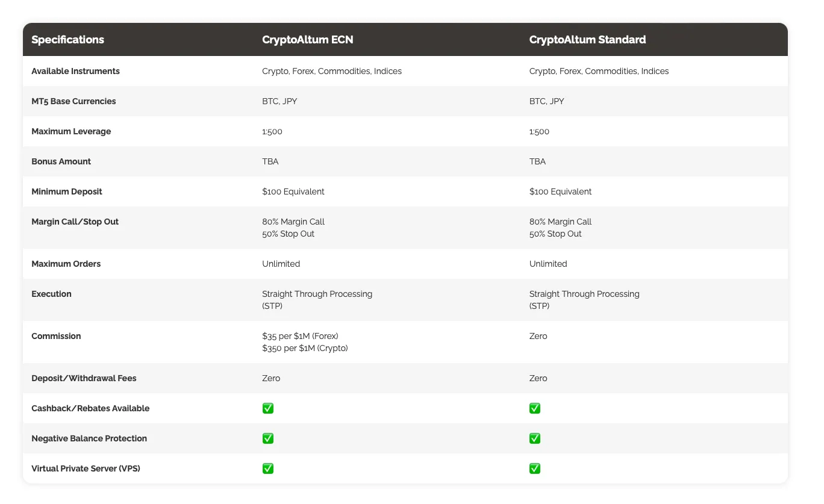Click Standard '1:500' leverage value
Image resolution: width=824 pixels, height=504 pixels.
pos(539,131)
